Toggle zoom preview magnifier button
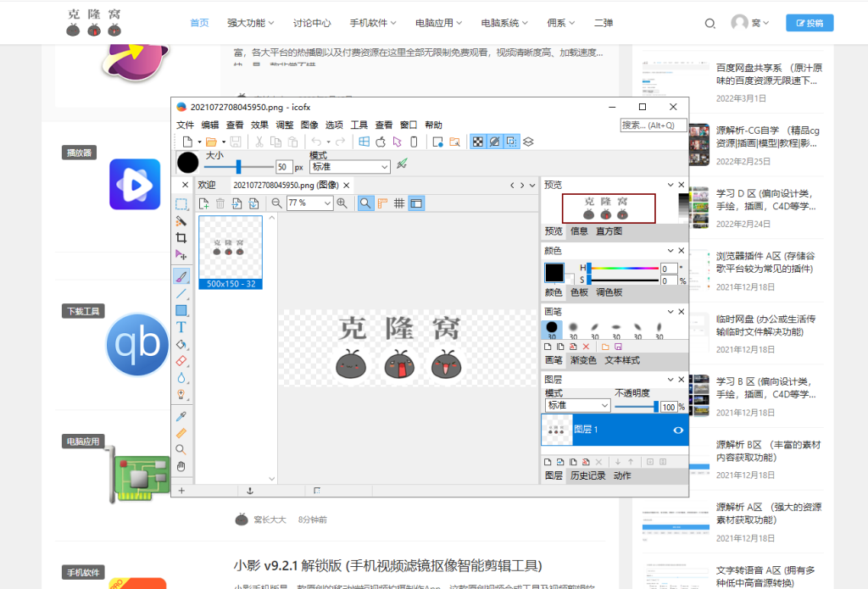Screen dimensions: 868x589 [365, 203]
